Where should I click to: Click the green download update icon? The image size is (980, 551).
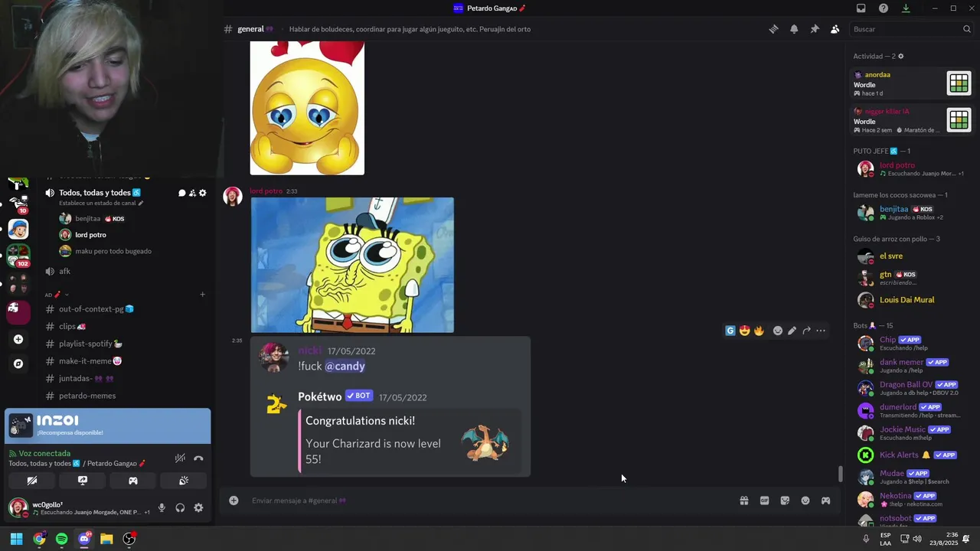906,8
